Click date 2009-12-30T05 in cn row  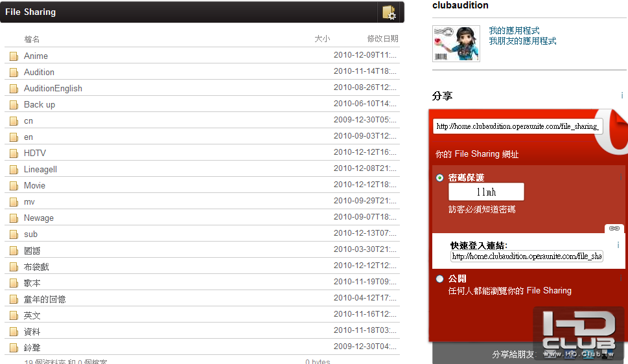365,120
